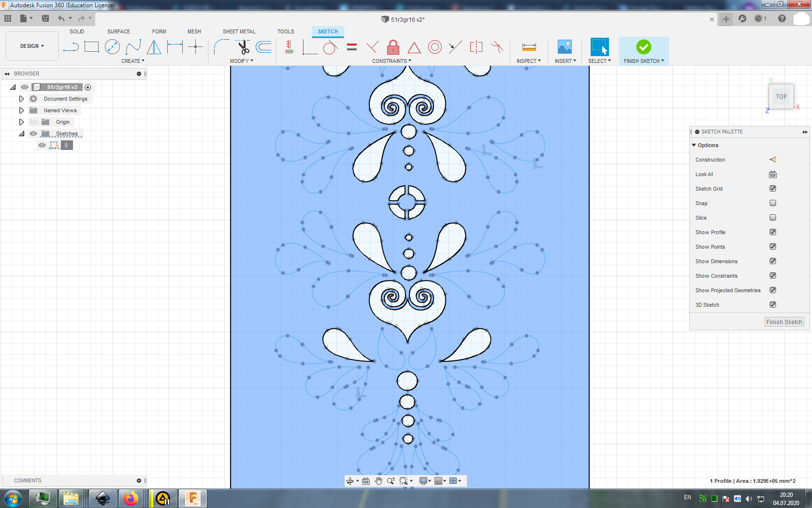Click the Look At palette icon

773,174
